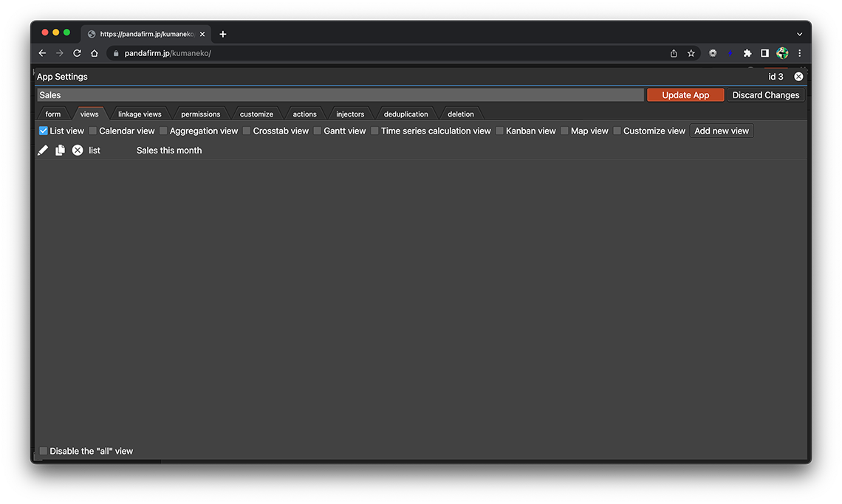Image resolution: width=842 pixels, height=504 pixels.
Task: Uncheck the List view checkbox
Action: [x=44, y=131]
